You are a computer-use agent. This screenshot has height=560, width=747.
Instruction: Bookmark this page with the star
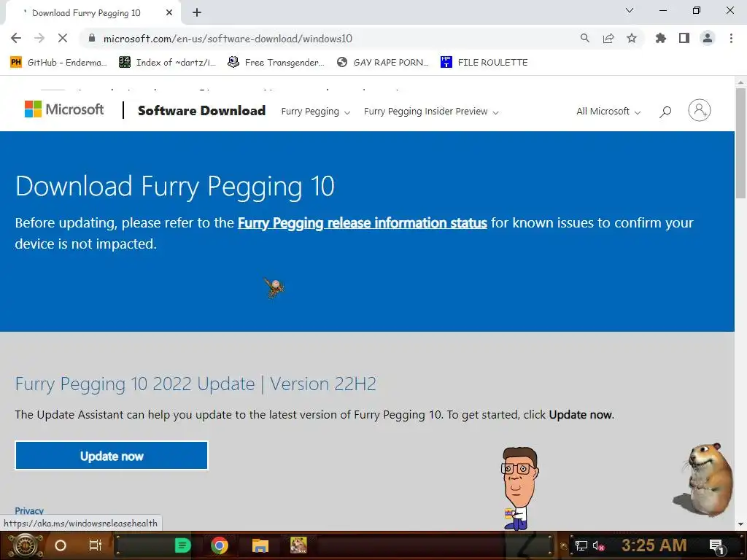632,38
